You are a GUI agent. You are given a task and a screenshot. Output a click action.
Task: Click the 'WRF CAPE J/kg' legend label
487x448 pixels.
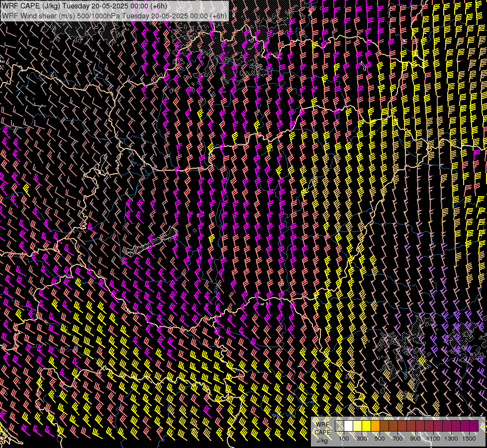point(323,432)
